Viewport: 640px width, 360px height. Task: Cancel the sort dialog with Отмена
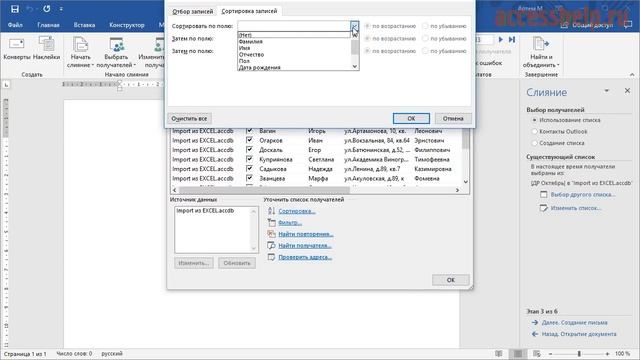[453, 118]
